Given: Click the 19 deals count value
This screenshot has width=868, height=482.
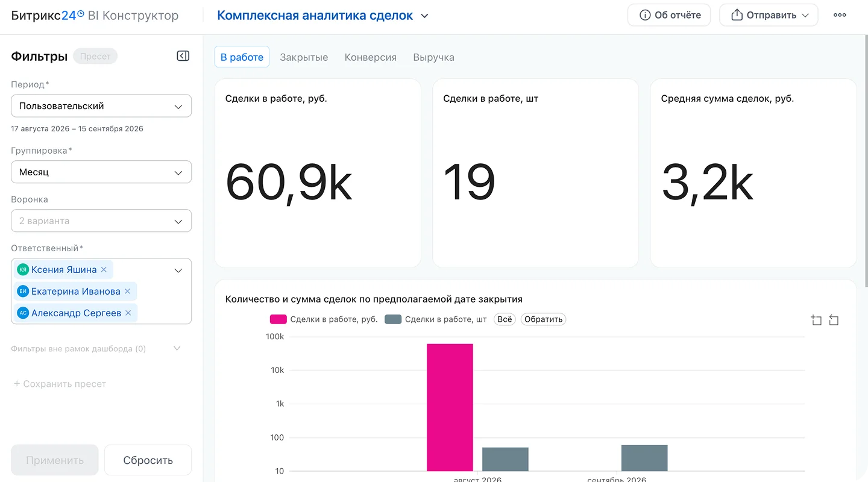Looking at the screenshot, I should (x=469, y=182).
